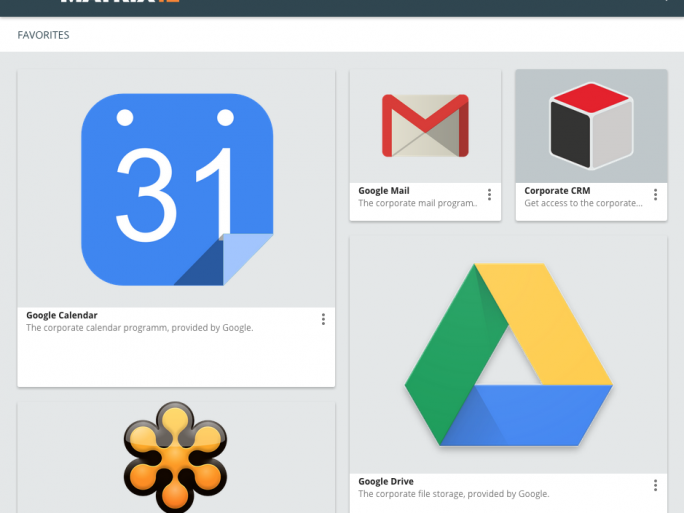
Task: Open the Google Calendar app icon
Action: [177, 189]
